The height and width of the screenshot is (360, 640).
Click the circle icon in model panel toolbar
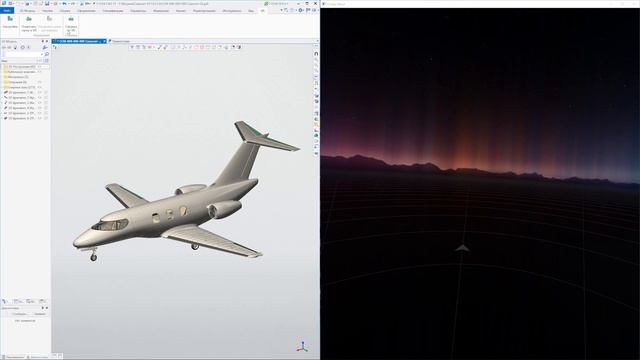pyautogui.click(x=23, y=47)
